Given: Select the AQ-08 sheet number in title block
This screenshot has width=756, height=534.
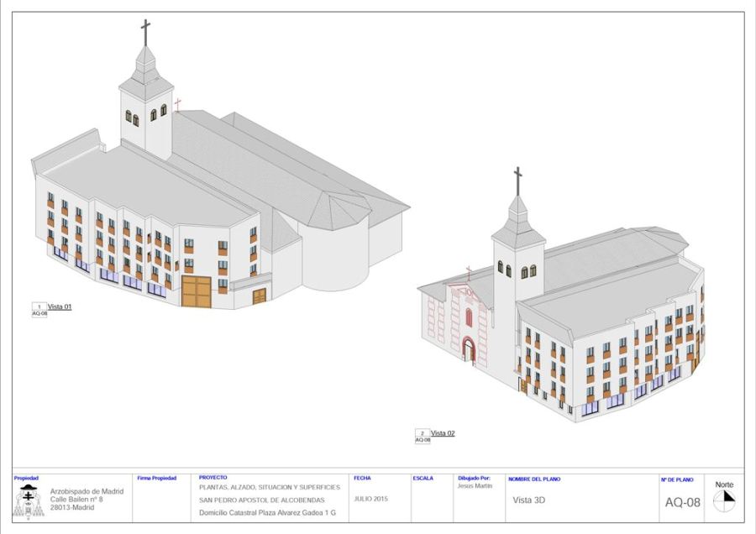Looking at the screenshot, I should pyautogui.click(x=682, y=503).
